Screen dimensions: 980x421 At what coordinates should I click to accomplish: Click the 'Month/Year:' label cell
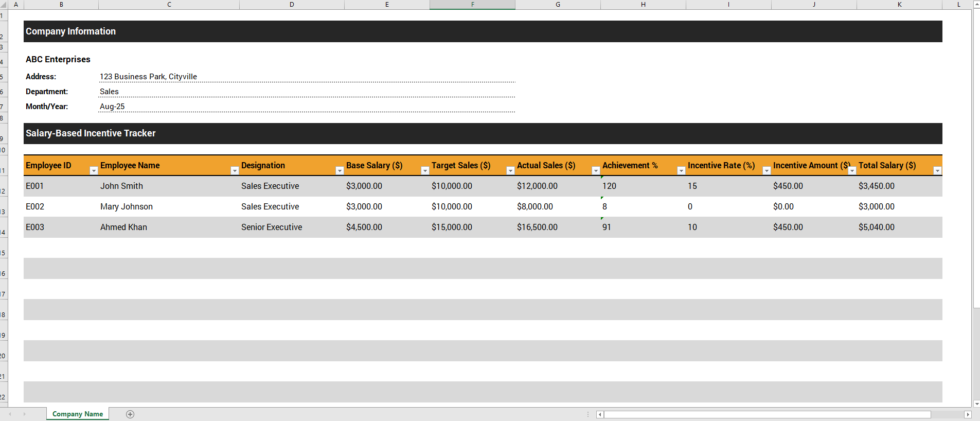tap(61, 106)
